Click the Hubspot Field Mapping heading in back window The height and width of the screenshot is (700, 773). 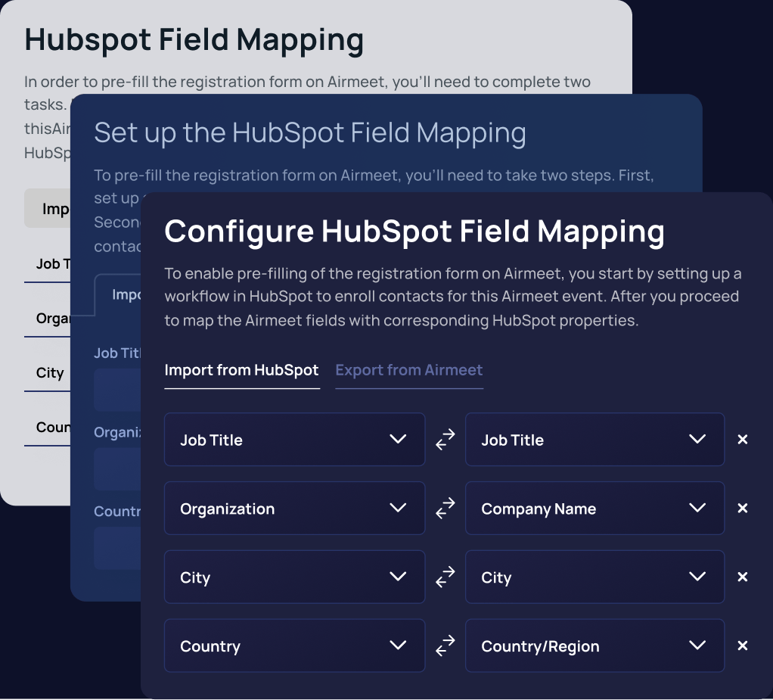coord(194,40)
